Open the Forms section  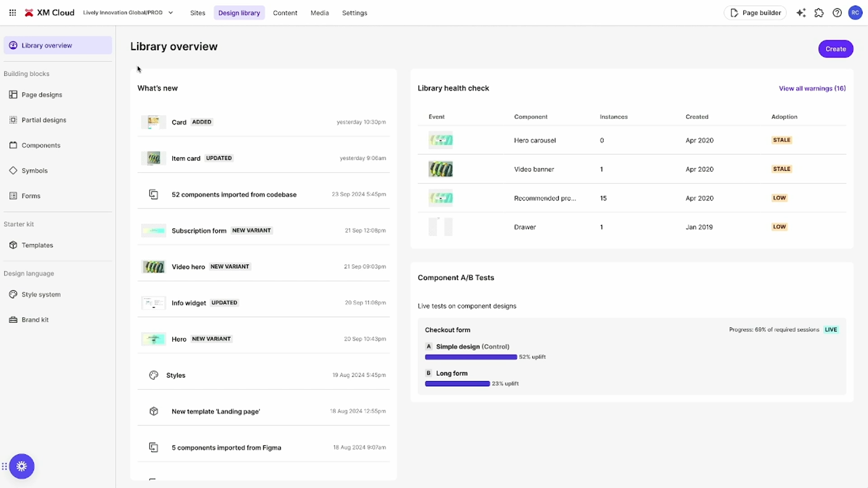tap(30, 196)
